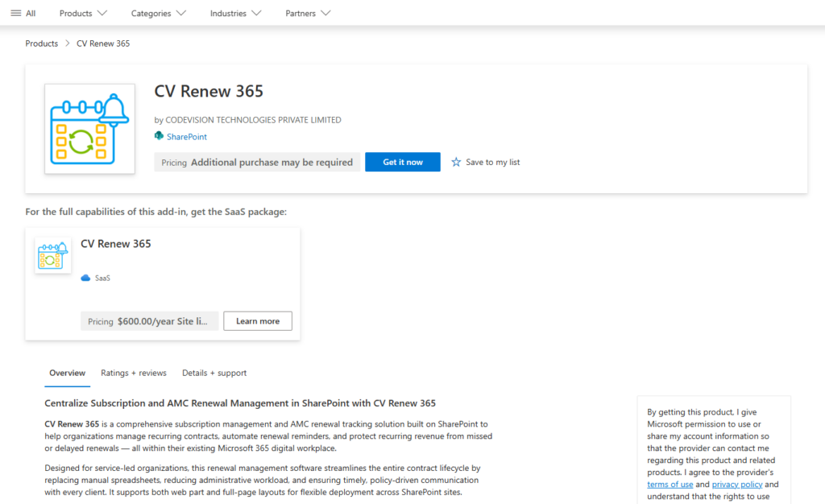Click the CV Renew 365 title in SaaS card

(x=116, y=244)
